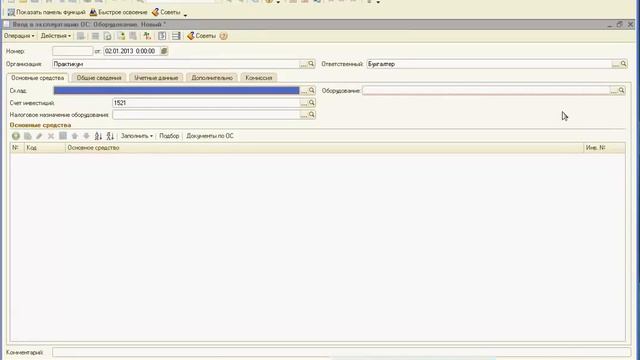Image resolution: width=640 pixels, height=360 pixels.
Task: Click the green-arrow document icon in document toolbar
Action: coord(121,36)
